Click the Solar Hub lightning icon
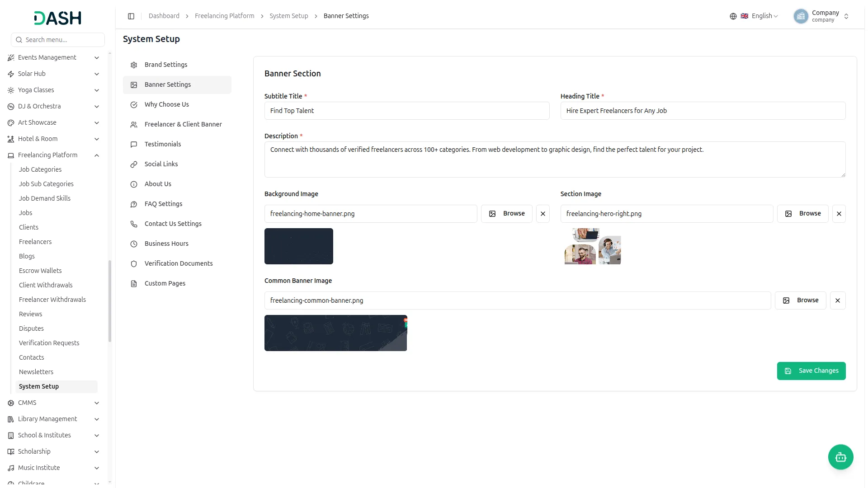The width and height of the screenshot is (868, 488). pyautogui.click(x=11, y=74)
